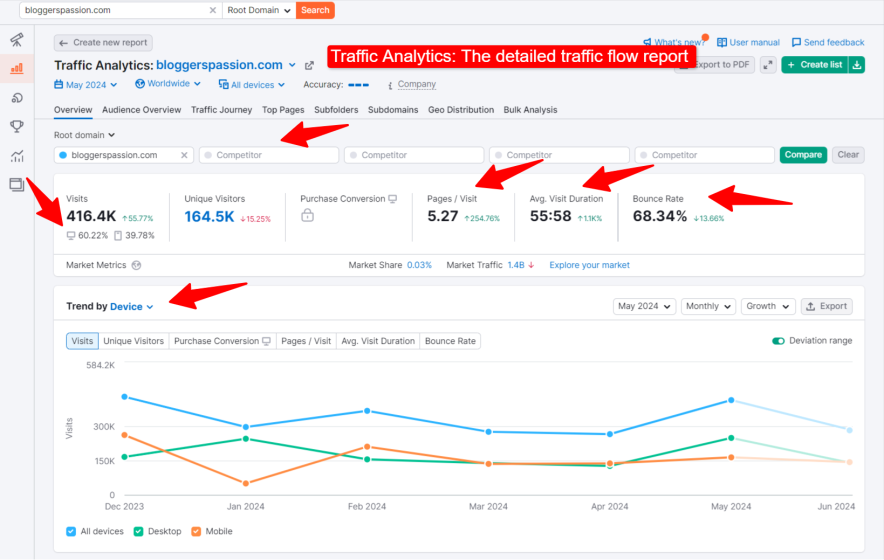Open bloggerspassion.com in external link icon
884x560 pixels.
point(309,65)
